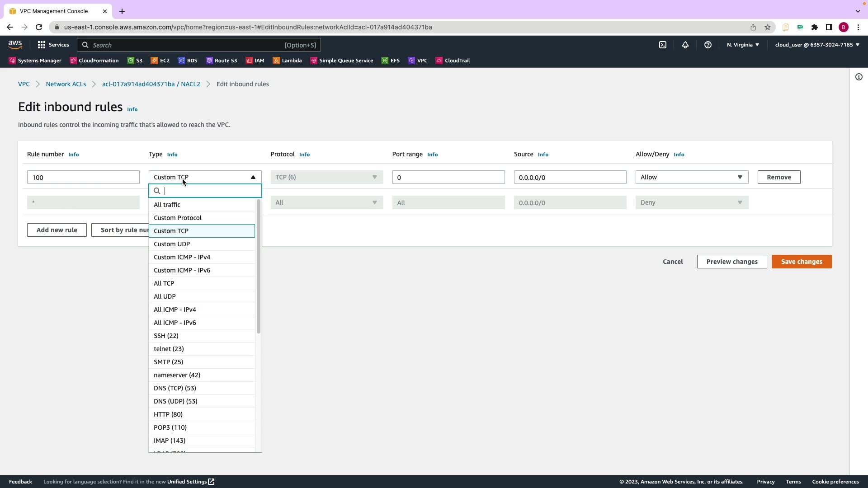Open the CloudTrail shortcut in favorites bar

(453, 61)
